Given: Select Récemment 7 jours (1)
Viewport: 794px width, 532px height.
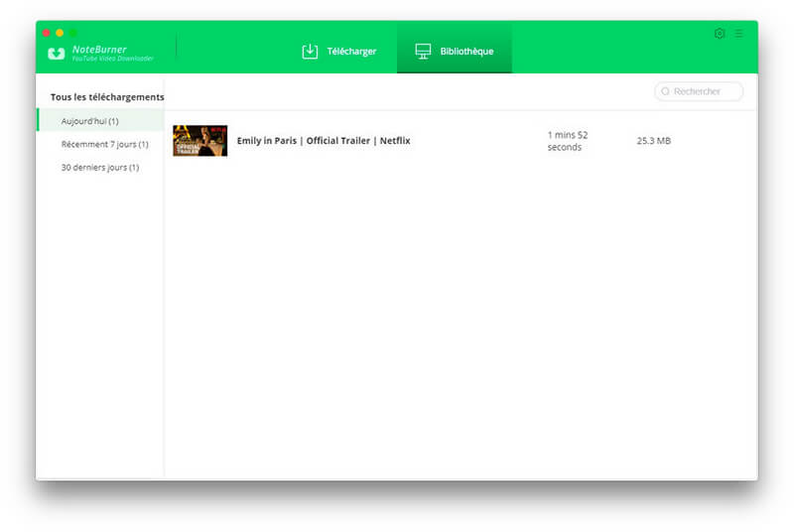Looking at the screenshot, I should click(105, 144).
